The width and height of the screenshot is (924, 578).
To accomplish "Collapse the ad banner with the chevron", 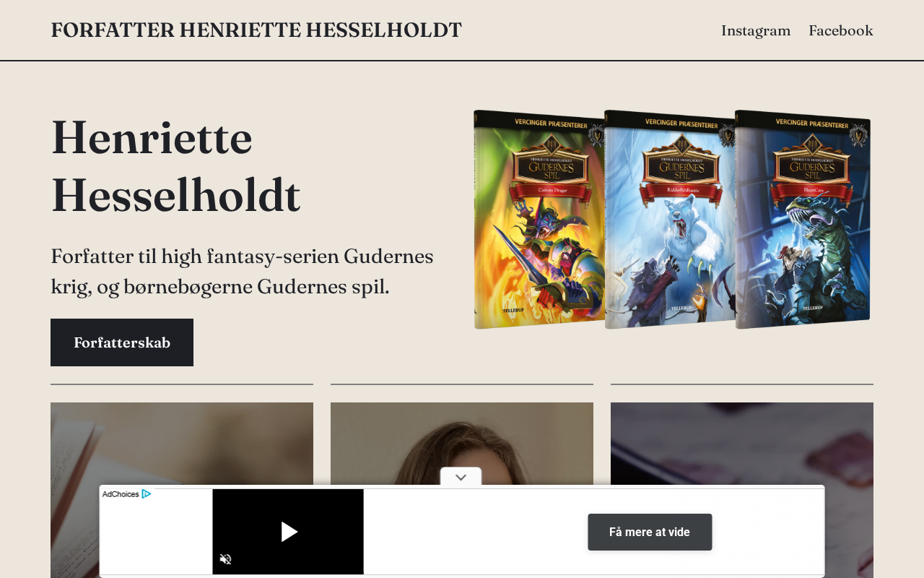I will click(461, 477).
